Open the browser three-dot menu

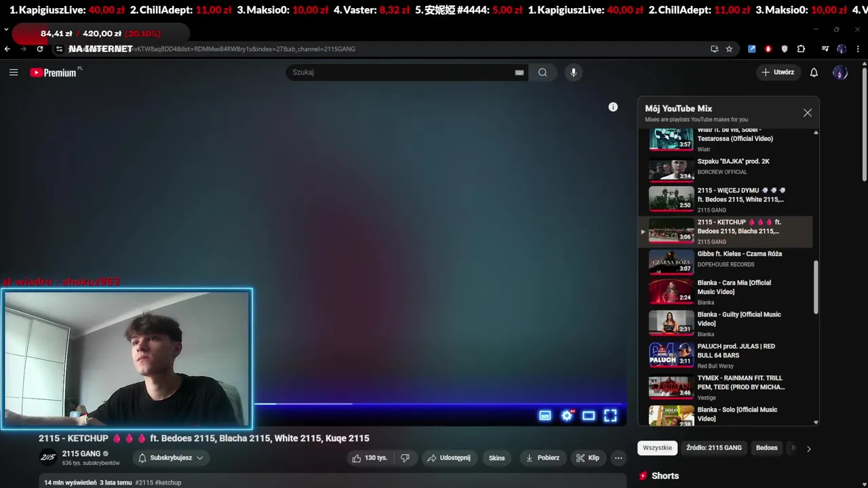coord(857,49)
